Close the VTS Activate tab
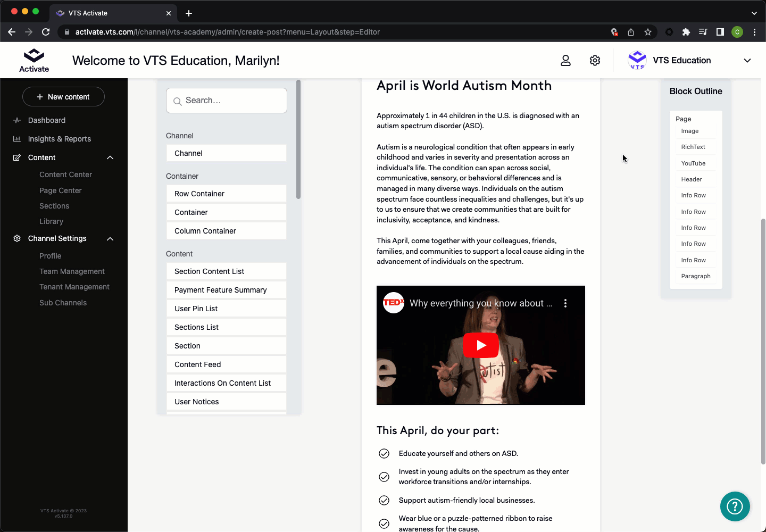The image size is (766, 532). tap(169, 13)
